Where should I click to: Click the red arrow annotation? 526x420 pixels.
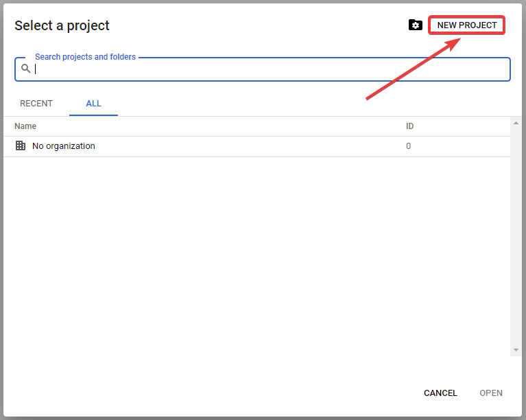pos(411,69)
